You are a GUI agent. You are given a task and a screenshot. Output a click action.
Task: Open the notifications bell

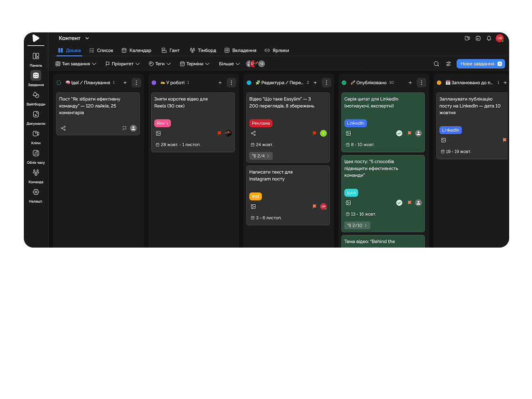point(489,38)
